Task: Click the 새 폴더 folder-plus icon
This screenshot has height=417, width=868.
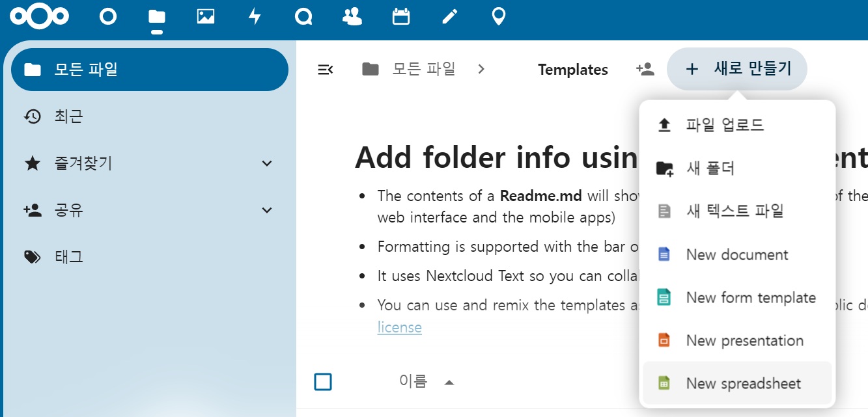Action: coord(664,168)
